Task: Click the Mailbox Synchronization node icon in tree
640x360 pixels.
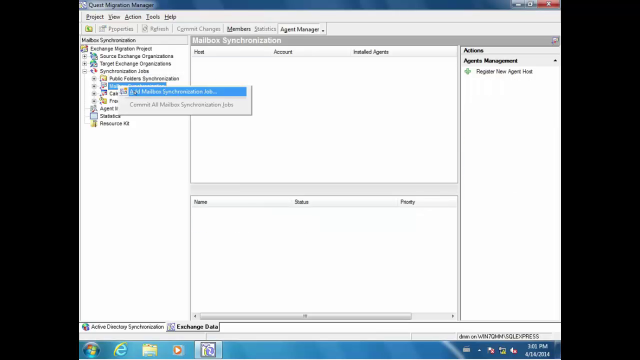Action: point(104,86)
